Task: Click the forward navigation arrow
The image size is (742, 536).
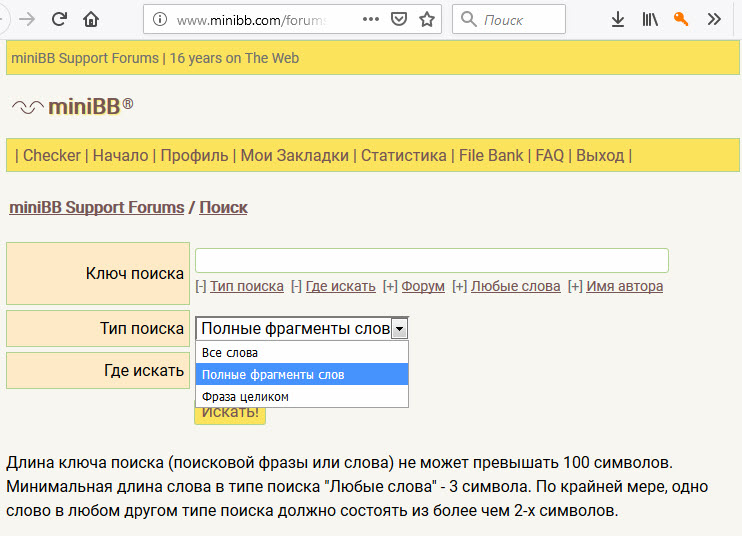Action: pyautogui.click(x=27, y=19)
